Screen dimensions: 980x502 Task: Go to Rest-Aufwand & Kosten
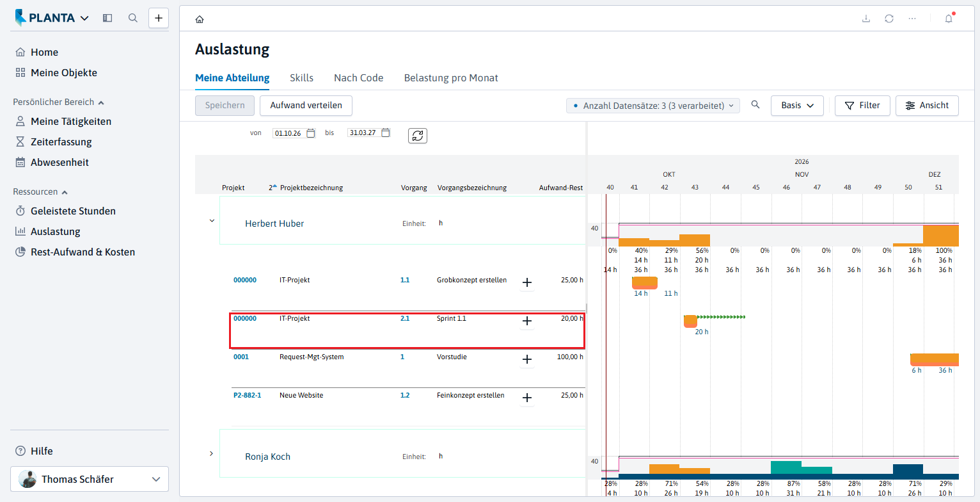[83, 252]
